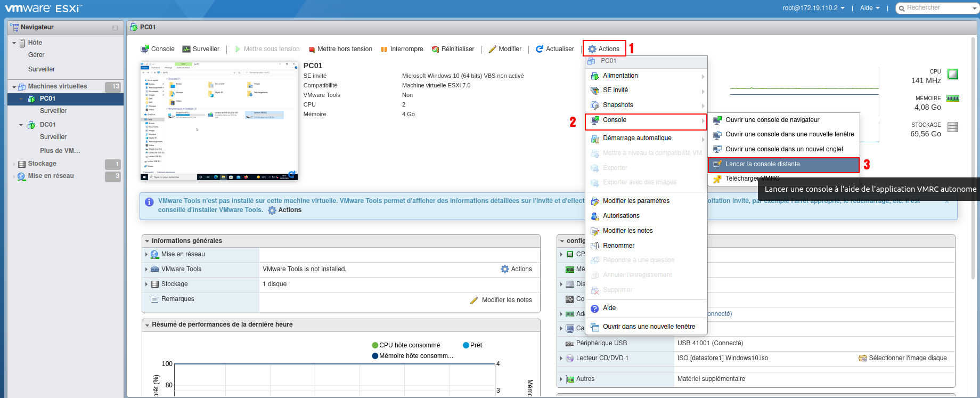Screen dimensions: 980x398
Task: Click the Console toolbar icon
Action: [x=145, y=49]
